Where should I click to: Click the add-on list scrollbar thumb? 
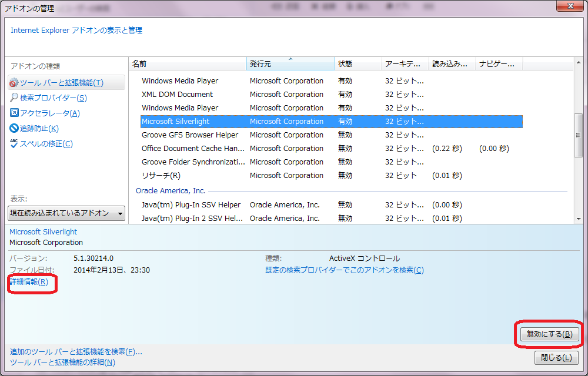pos(579,135)
